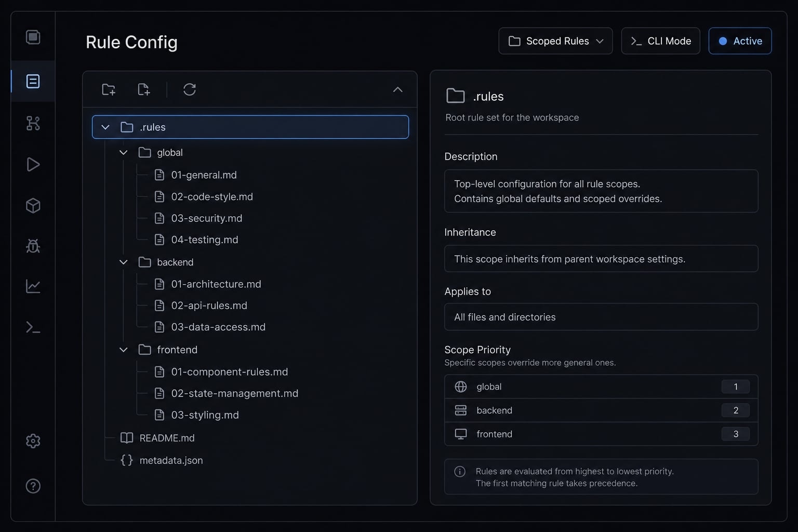Open the package cube sidebar icon
This screenshot has height=532, width=798.
33,206
